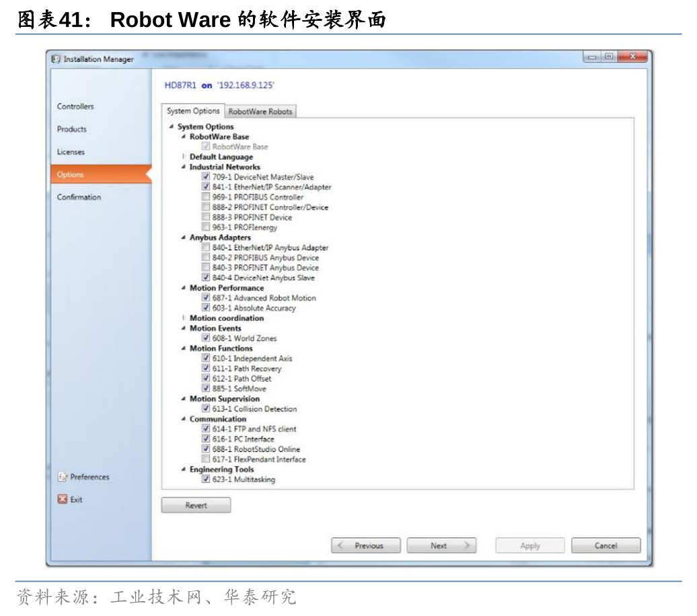Screen dimensions: 697x616
Task: Select Products in the sidebar
Action: 71,129
